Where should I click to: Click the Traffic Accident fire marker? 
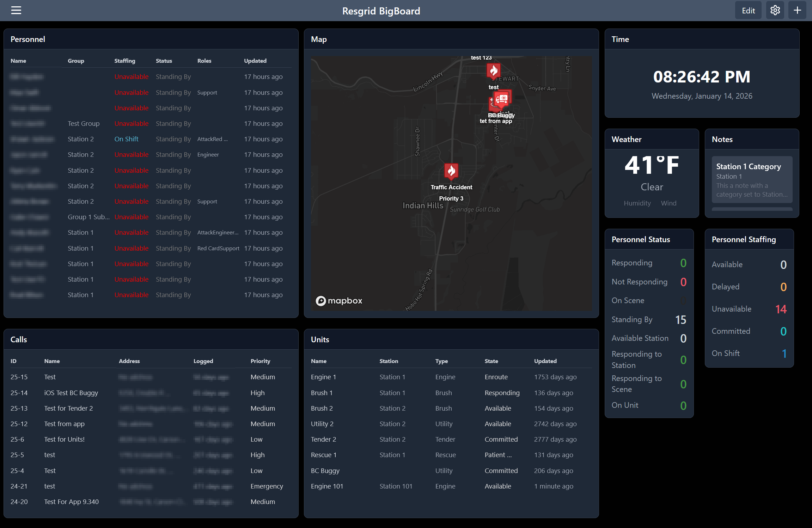tap(451, 171)
